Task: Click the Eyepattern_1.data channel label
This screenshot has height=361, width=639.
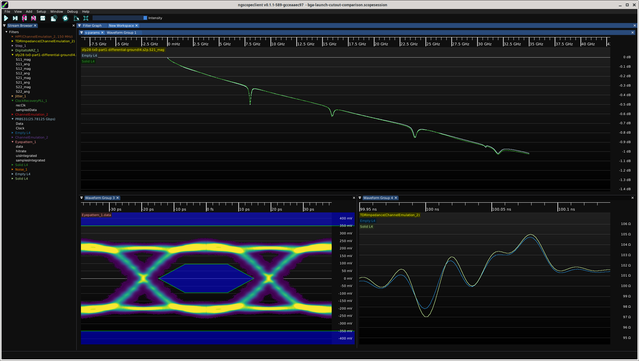Action: pyautogui.click(x=96, y=215)
